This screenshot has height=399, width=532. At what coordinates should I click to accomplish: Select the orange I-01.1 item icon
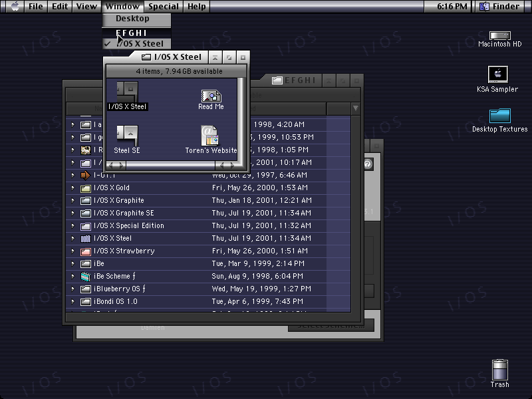86,176
